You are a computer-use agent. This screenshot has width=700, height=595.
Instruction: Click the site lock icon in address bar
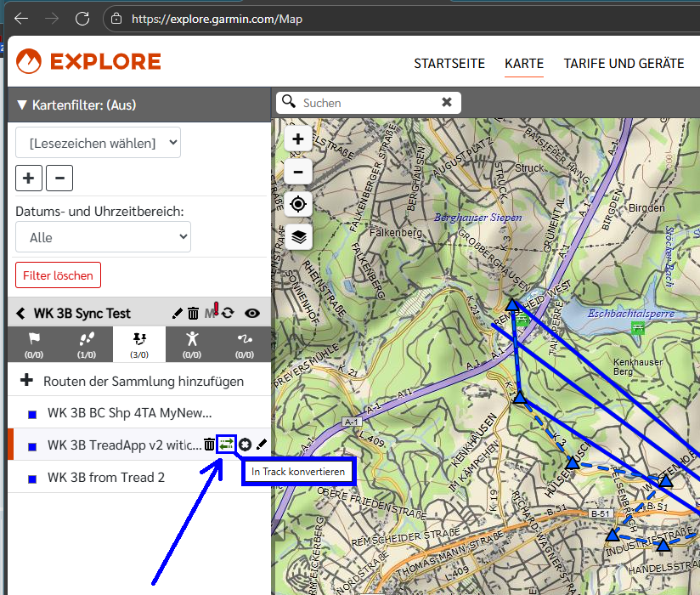pyautogui.click(x=116, y=19)
